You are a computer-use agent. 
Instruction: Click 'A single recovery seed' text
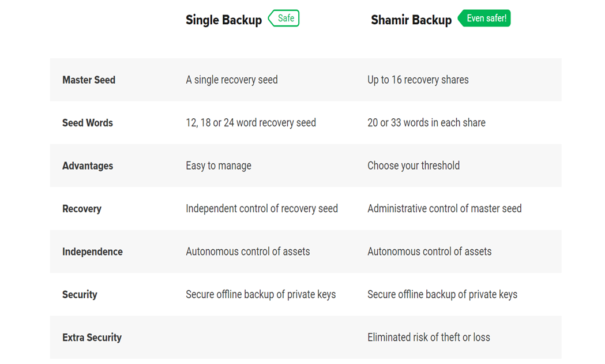[232, 80]
